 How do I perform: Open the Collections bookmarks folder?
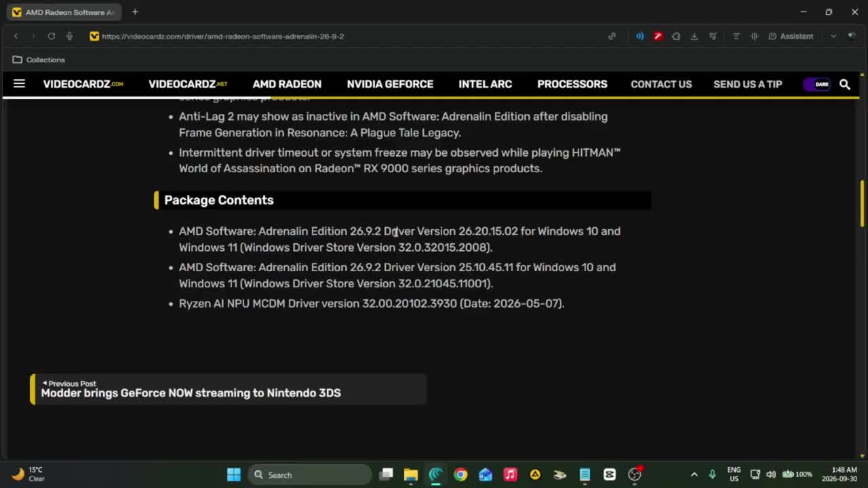click(39, 60)
